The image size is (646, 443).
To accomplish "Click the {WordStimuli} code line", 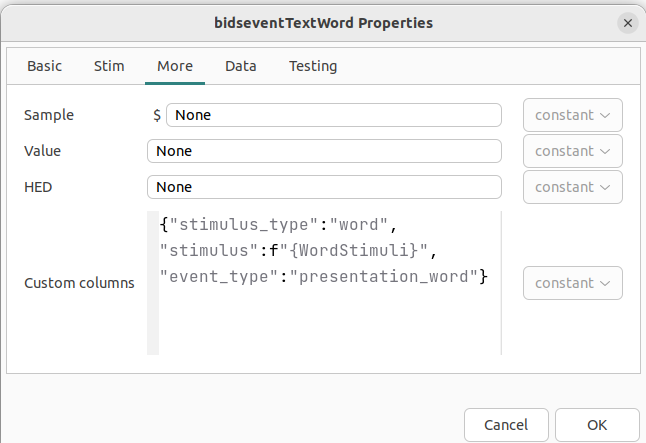I will 298,251.
